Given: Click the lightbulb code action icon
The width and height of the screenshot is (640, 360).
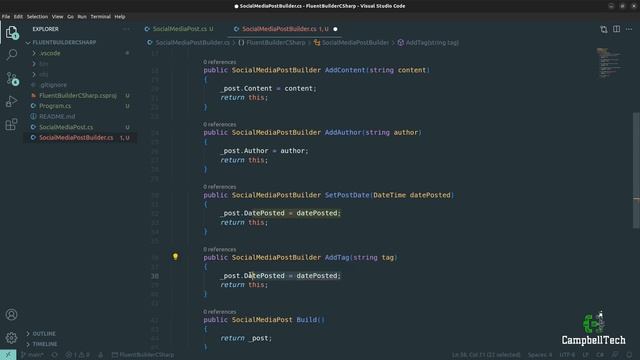Looking at the screenshot, I should tap(175, 256).
